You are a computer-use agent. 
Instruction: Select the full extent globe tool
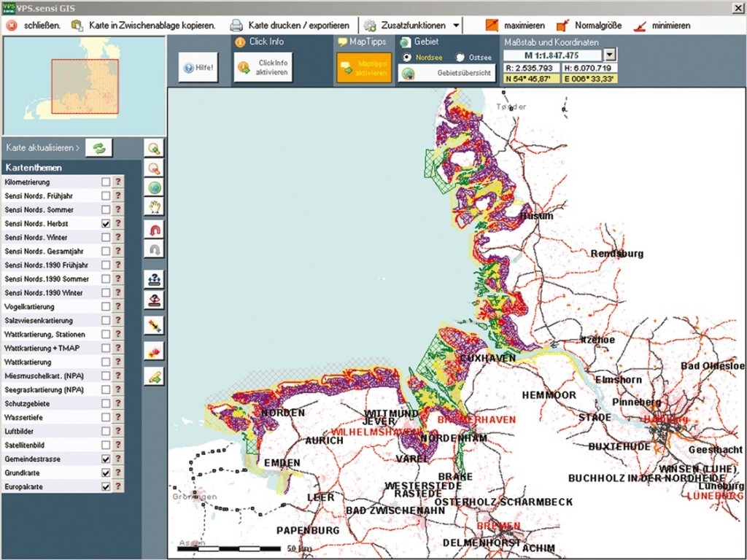(x=154, y=187)
